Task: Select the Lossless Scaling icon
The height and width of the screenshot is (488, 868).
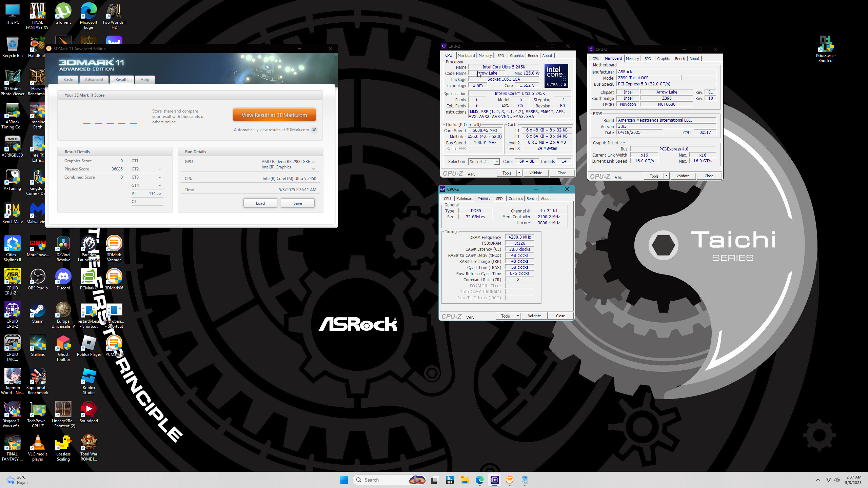Action: pyautogui.click(x=63, y=448)
